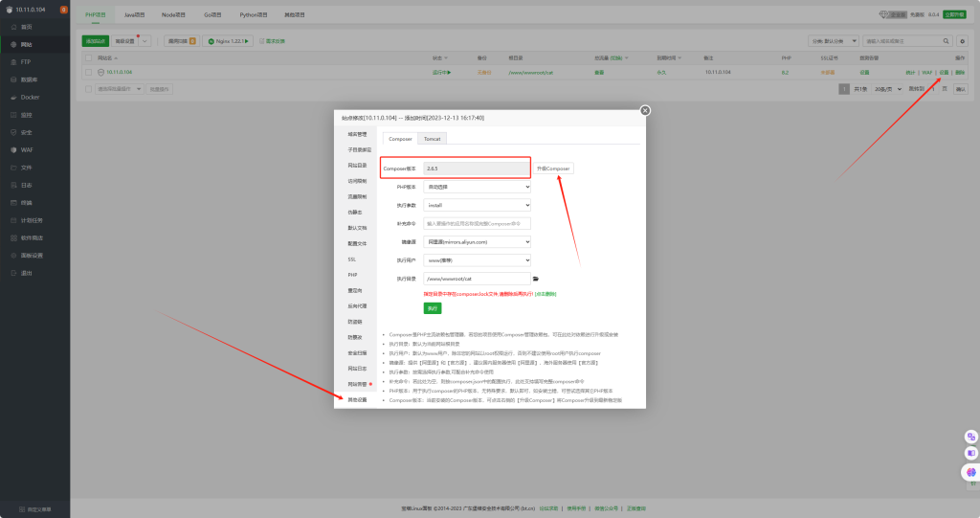Click the /www/wwwroot/cat root directory cell

coord(530,73)
